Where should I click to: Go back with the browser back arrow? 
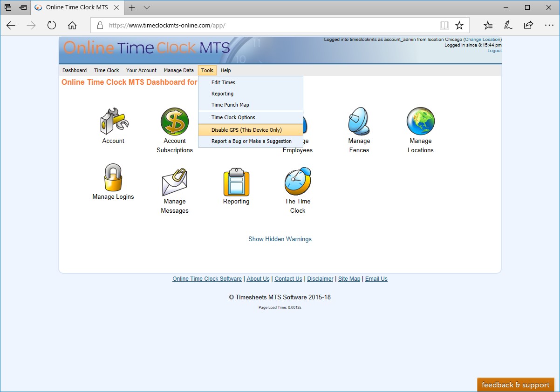click(x=11, y=25)
